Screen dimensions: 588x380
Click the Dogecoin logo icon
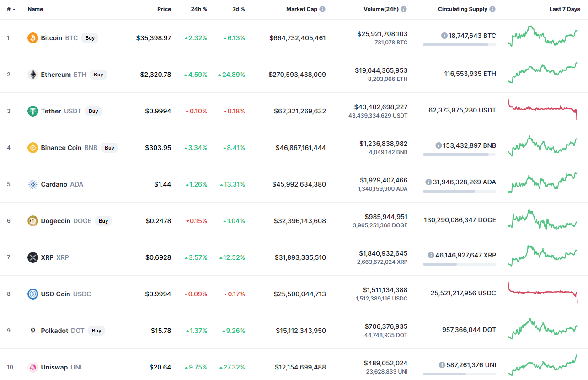[x=32, y=221]
